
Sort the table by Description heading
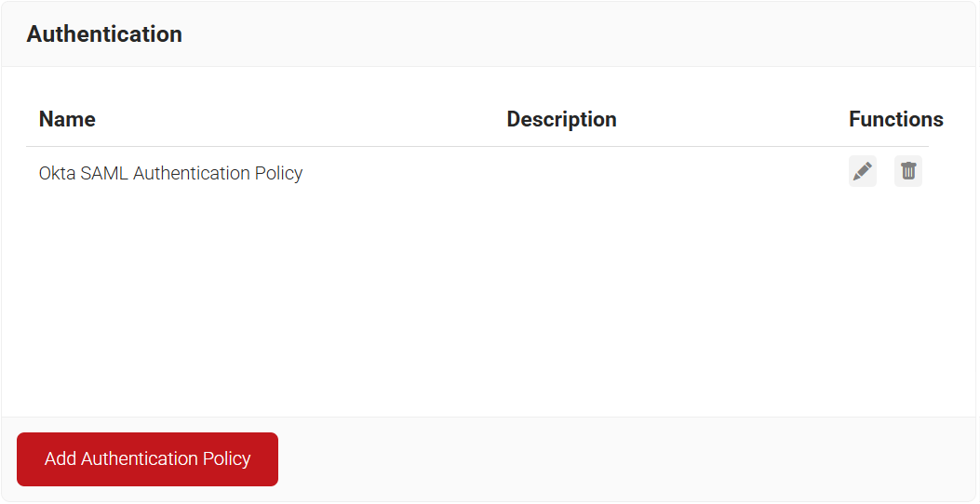click(561, 119)
